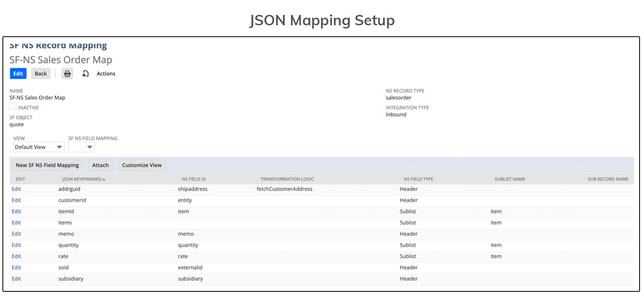644x297 pixels.
Task: Click the Sublist Name column header
Action: 510,179
